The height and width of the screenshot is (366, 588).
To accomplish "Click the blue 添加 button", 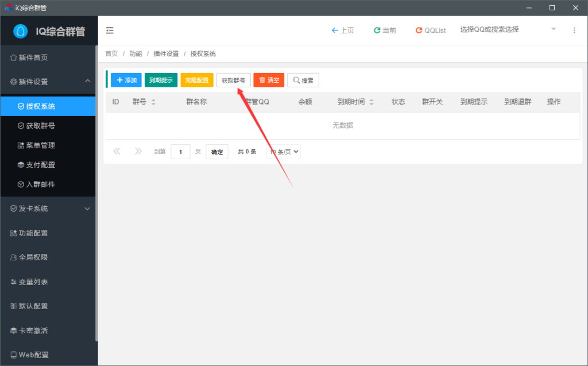I will [x=126, y=80].
